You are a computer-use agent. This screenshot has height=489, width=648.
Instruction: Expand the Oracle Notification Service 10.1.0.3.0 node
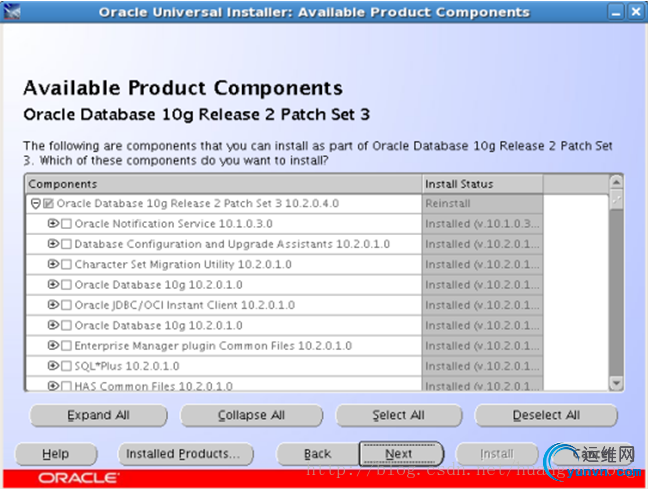click(x=53, y=224)
